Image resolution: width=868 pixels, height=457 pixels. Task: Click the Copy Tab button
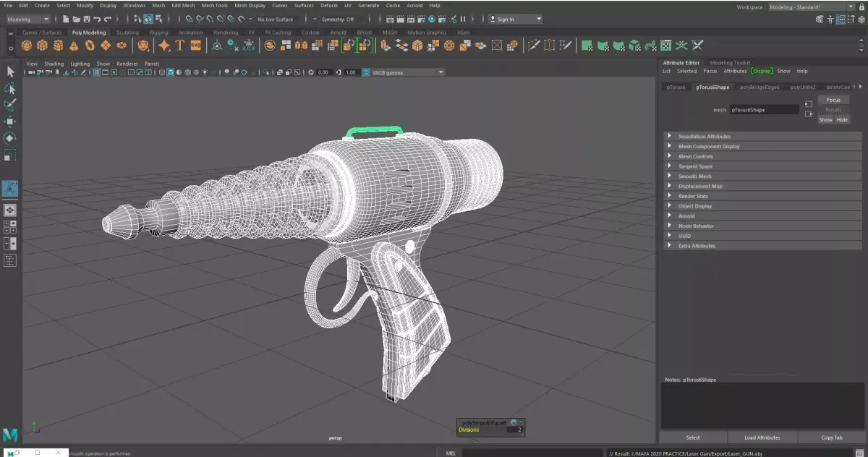tap(832, 437)
